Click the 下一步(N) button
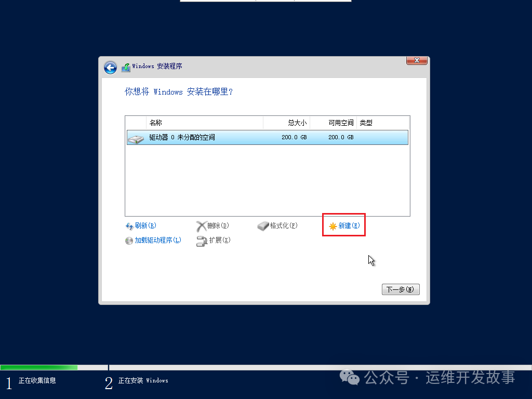Screen dimensions: 532x399 pos(400,289)
